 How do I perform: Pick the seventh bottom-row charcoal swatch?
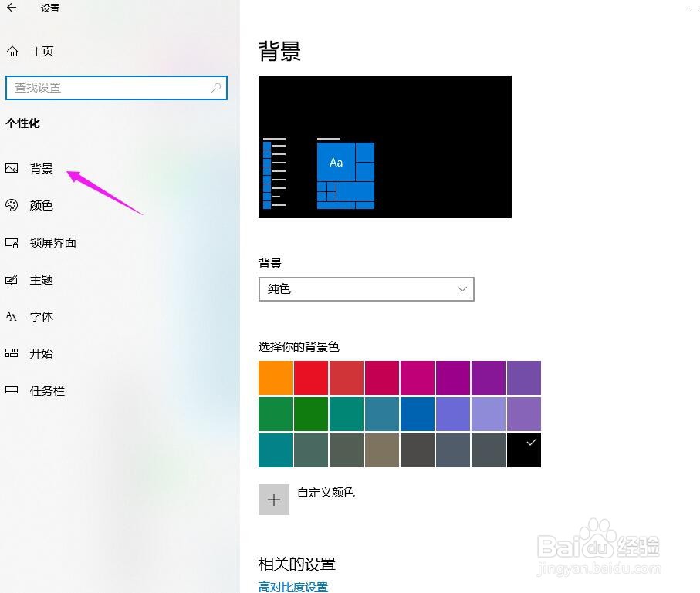click(489, 450)
